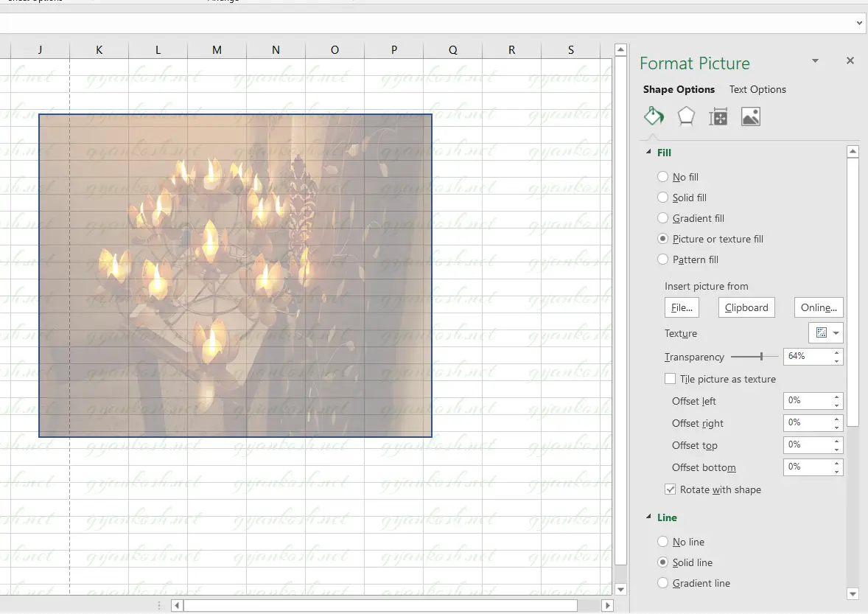The image size is (868, 614).
Task: Insert picture from Online source
Action: click(819, 307)
